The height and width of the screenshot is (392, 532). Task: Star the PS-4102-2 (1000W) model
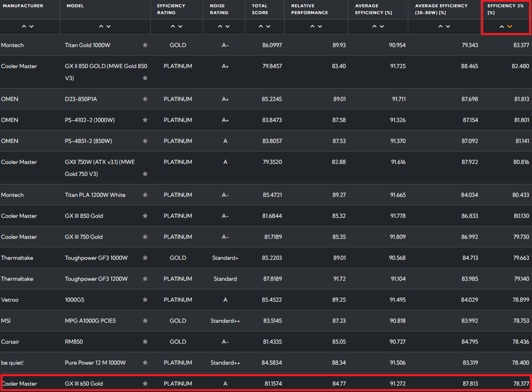(145, 120)
